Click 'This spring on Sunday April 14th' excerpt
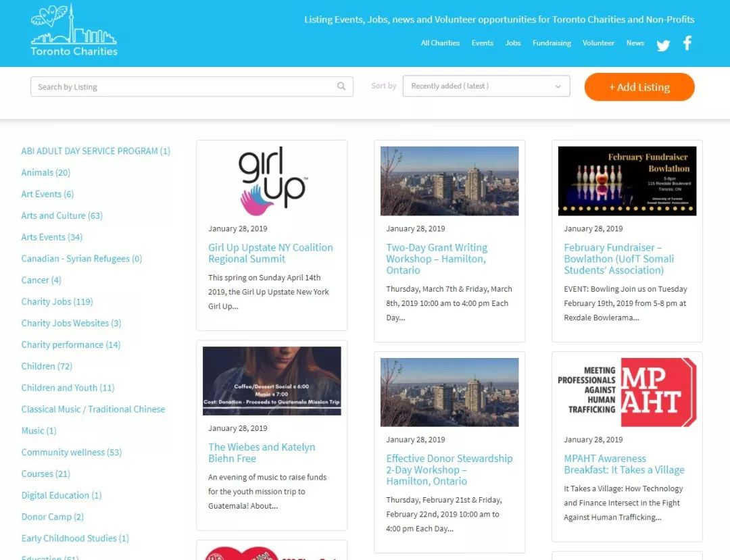730x560 pixels. coord(268,292)
